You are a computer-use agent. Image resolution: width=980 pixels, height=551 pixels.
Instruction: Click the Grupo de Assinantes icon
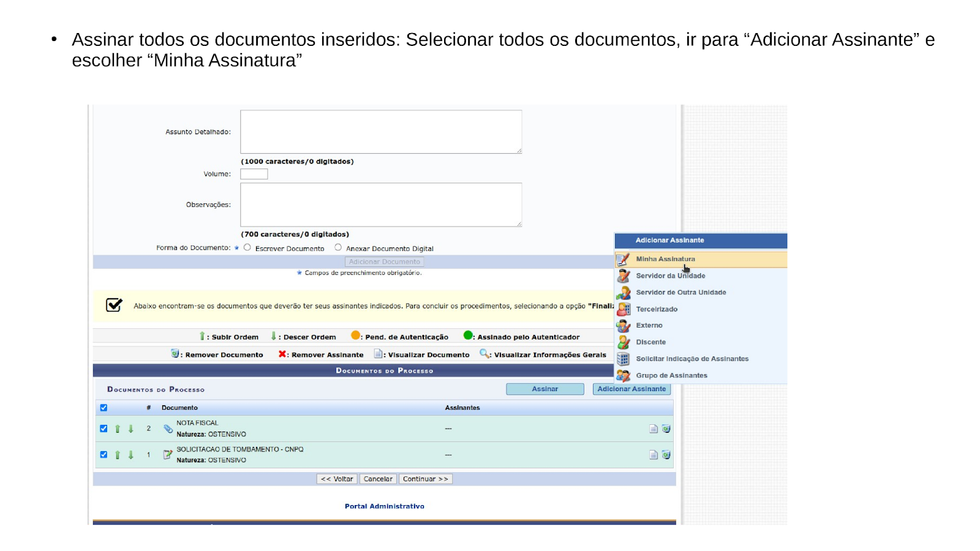(624, 375)
